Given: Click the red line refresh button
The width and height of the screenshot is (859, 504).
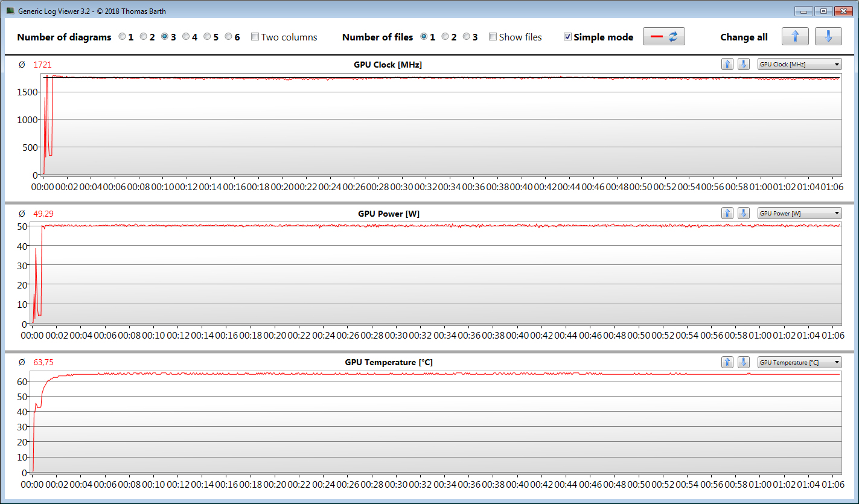Looking at the screenshot, I should [x=664, y=37].
